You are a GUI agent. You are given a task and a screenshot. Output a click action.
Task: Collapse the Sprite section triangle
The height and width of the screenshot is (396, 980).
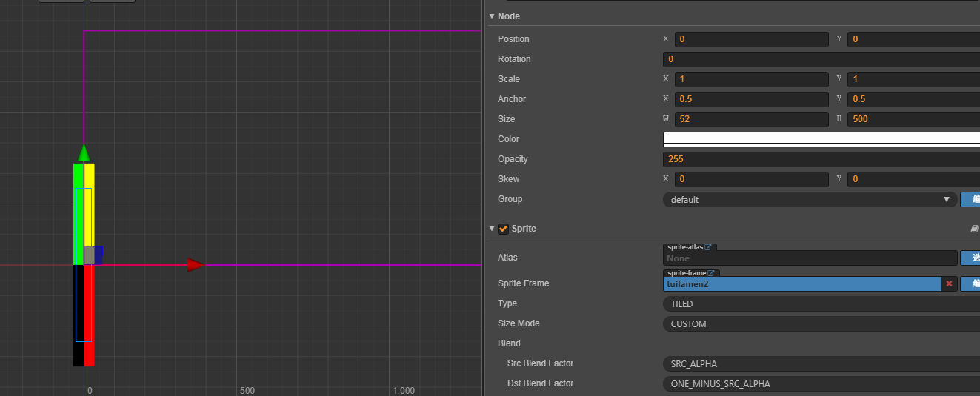(x=492, y=229)
